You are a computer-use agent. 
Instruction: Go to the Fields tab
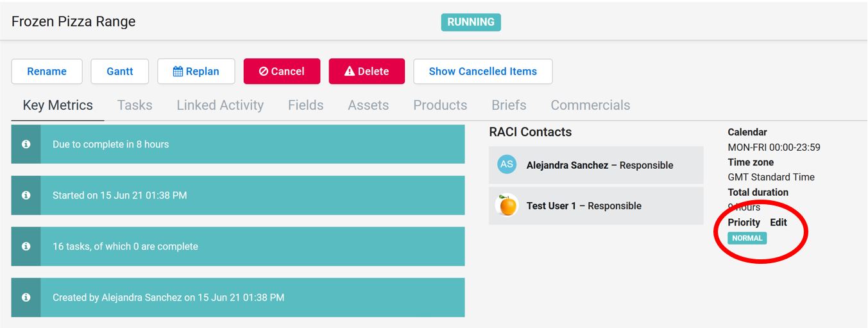click(x=305, y=105)
